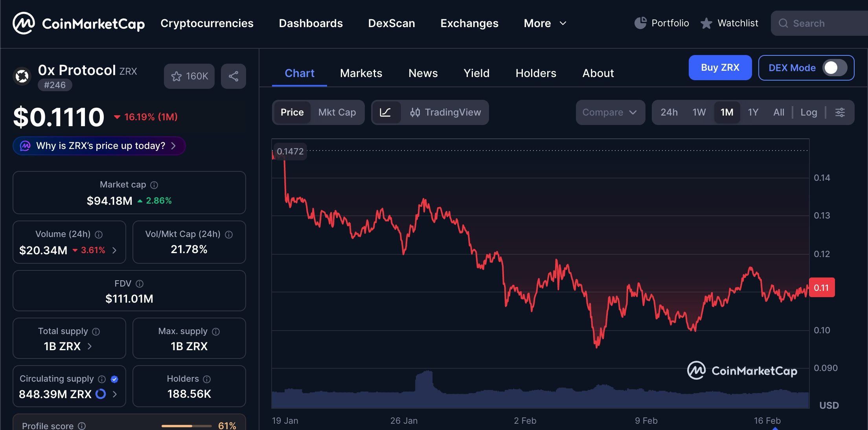This screenshot has width=868, height=430.
Task: Click the 188.56K holders value
Action: 189,394
